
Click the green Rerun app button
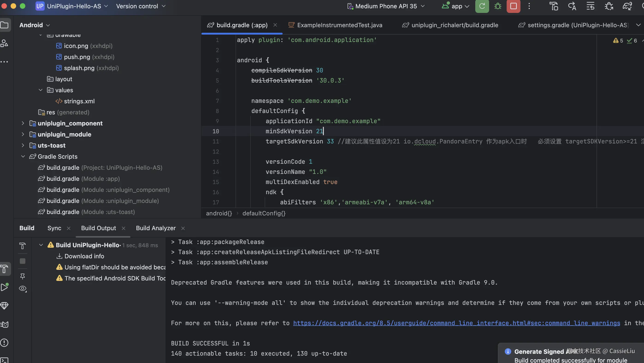(x=482, y=6)
